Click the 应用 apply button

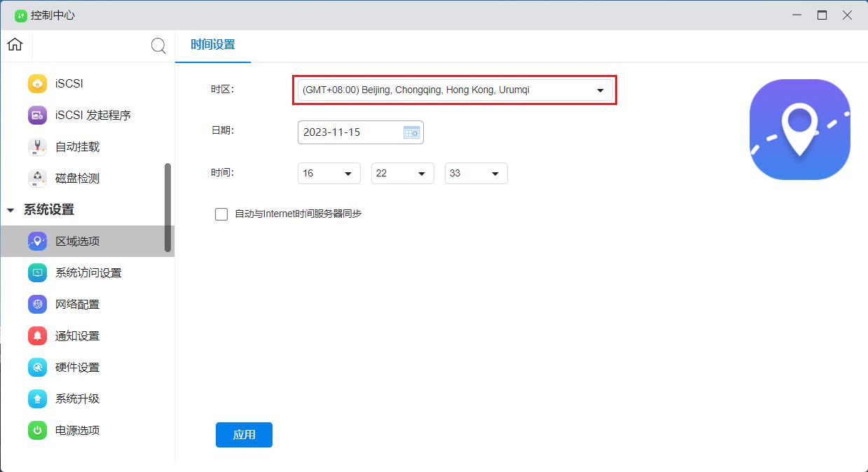(x=244, y=434)
